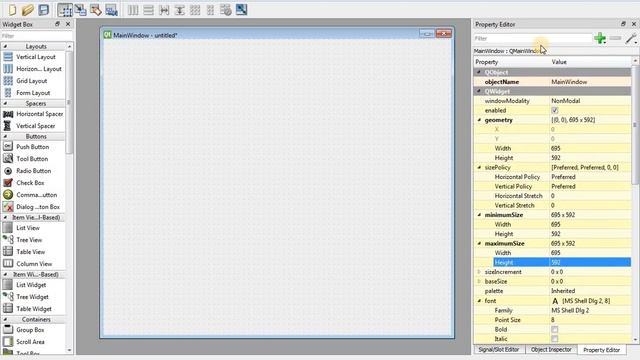The height and width of the screenshot is (360, 640).
Task: Collapse the font property group
Action: click(x=480, y=301)
